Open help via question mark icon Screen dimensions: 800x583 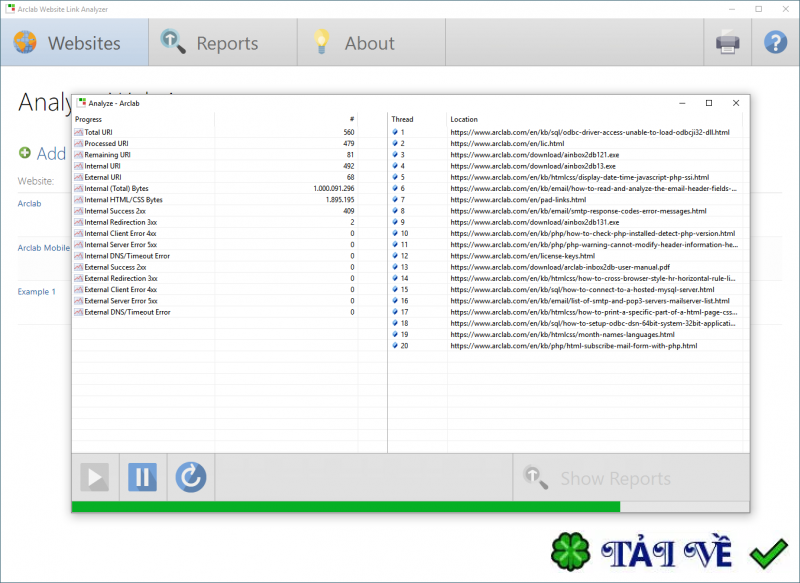(775, 43)
